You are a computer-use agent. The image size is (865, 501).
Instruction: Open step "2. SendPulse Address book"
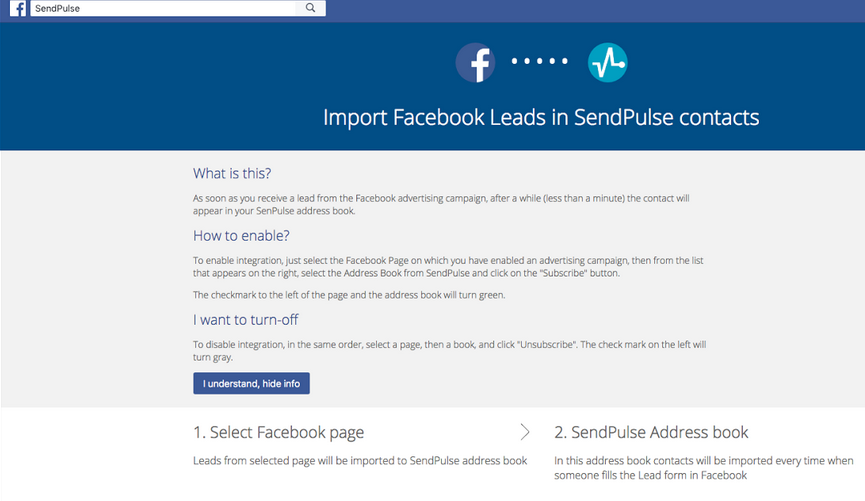click(651, 433)
